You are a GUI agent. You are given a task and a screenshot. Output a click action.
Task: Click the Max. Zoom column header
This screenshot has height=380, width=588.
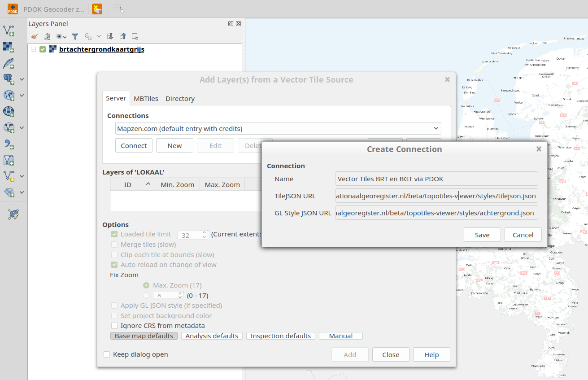point(222,184)
